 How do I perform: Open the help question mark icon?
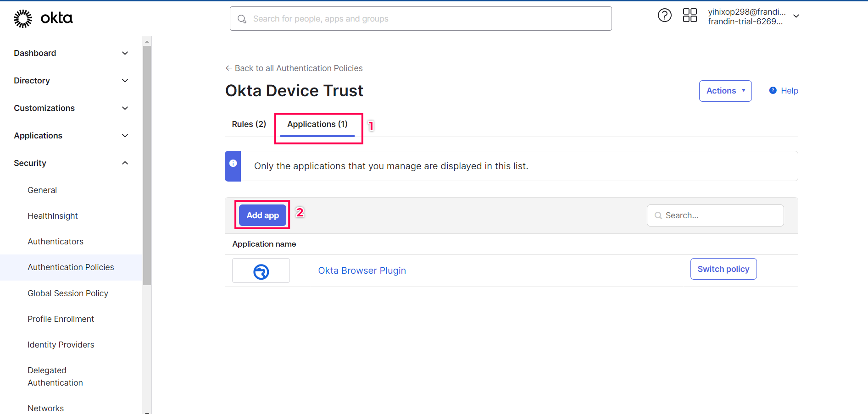[x=664, y=15]
